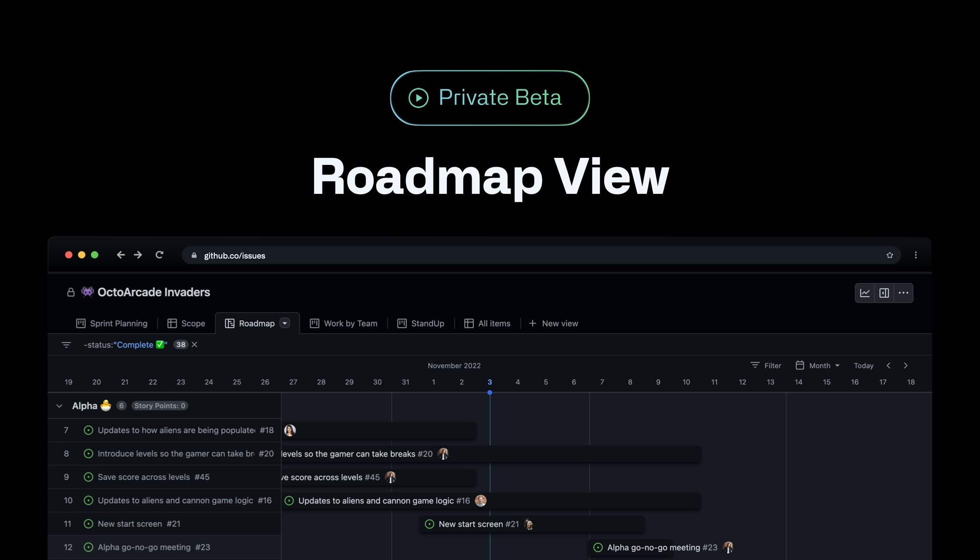
Task: Click the browser page reload icon
Action: [x=159, y=255]
